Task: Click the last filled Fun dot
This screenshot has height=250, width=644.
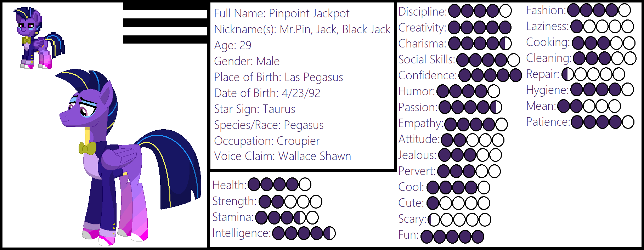Action: tap(478, 236)
